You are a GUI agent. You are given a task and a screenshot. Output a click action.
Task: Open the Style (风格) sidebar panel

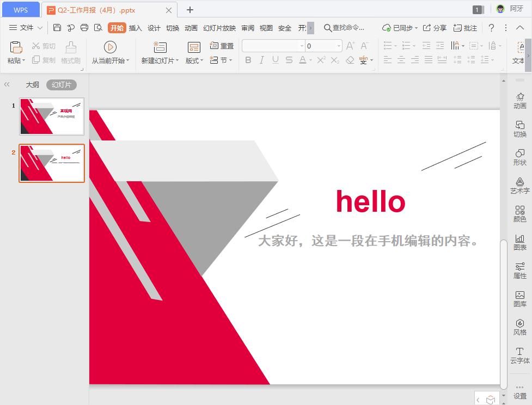(519, 327)
